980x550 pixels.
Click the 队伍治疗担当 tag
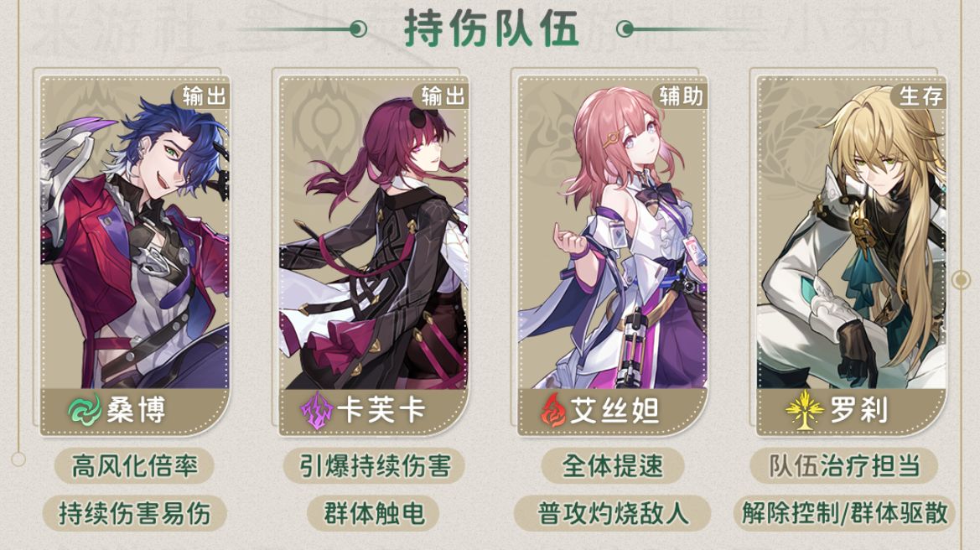(x=843, y=466)
